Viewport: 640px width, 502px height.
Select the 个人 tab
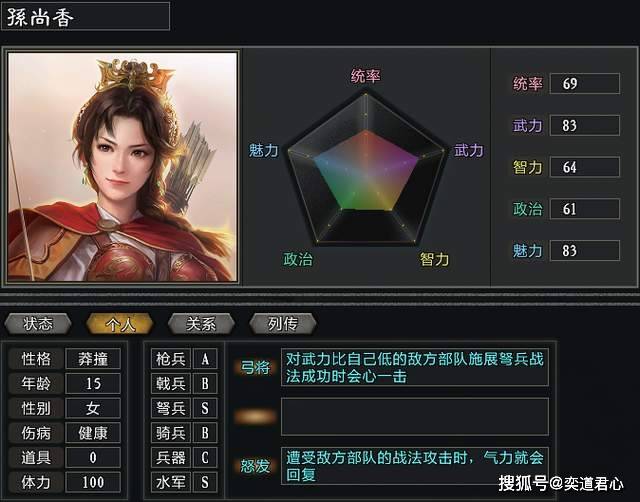pos(120,324)
